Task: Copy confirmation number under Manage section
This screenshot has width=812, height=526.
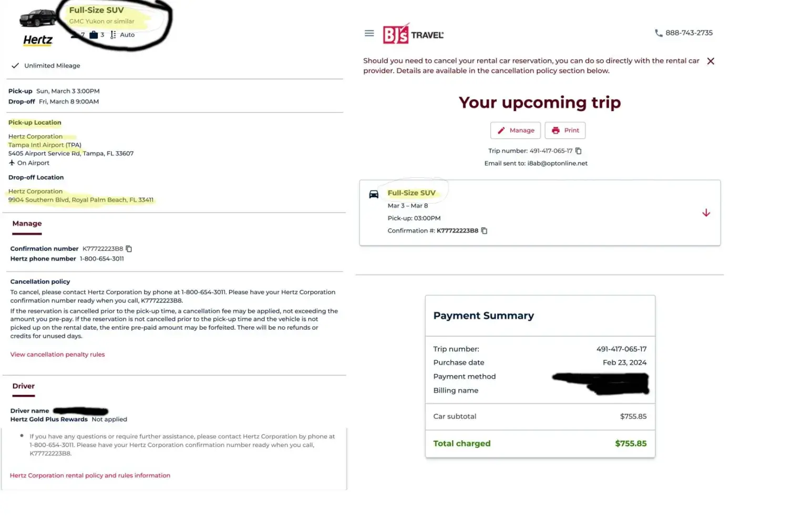Action: click(129, 249)
